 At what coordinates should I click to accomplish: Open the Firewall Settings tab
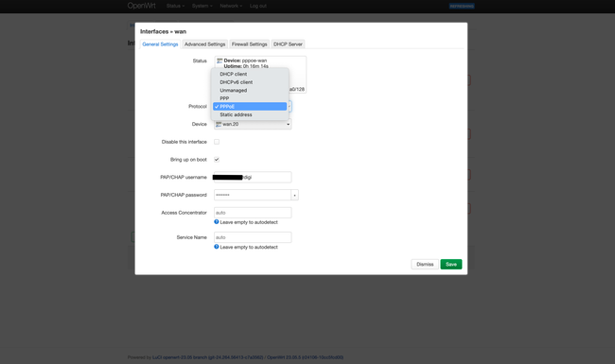pos(249,44)
